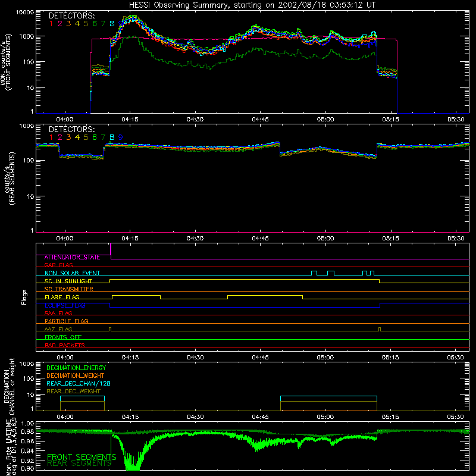Screen dimensions: 476x476
Task: Select orange detector '3' in the front segments legend
Action: tap(68, 24)
